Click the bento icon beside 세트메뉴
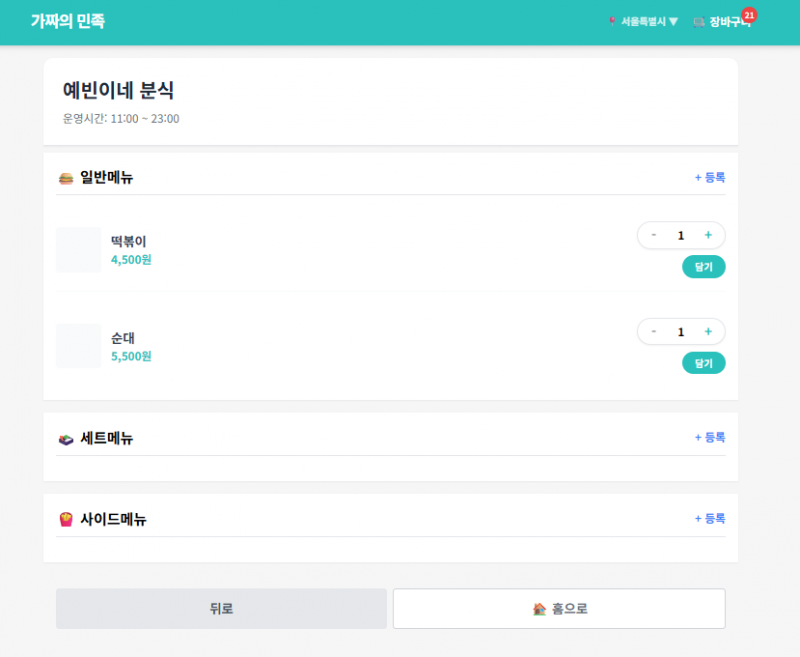The width and height of the screenshot is (800, 657). [x=66, y=439]
